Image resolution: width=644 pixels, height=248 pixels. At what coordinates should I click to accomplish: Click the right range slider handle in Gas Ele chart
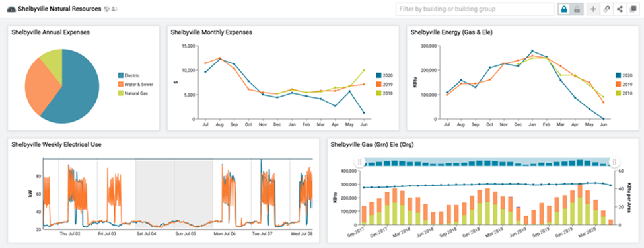[614, 162]
